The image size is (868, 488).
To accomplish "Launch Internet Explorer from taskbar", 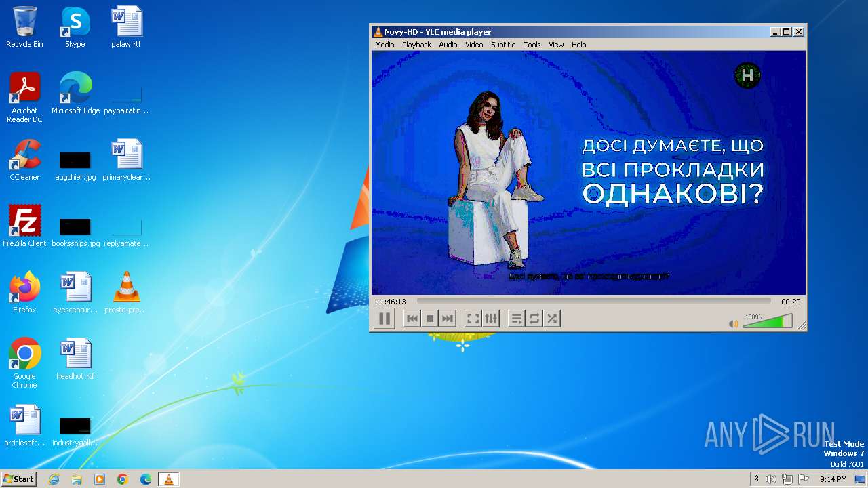I will click(54, 479).
